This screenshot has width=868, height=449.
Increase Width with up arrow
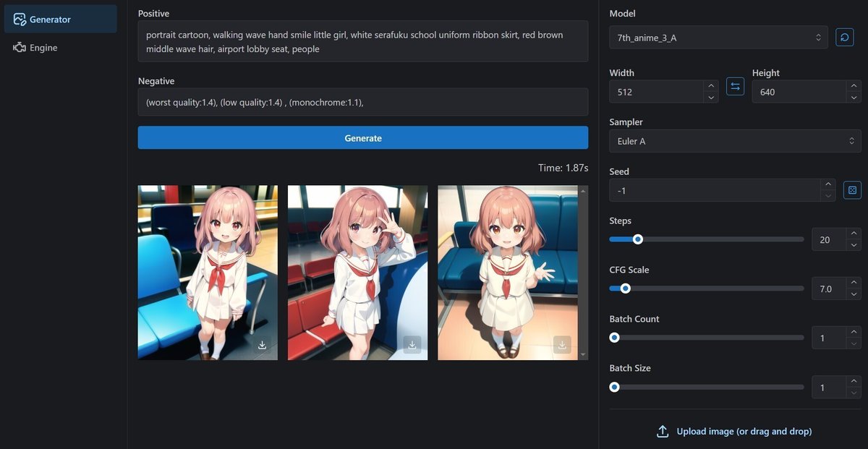pyautogui.click(x=711, y=86)
